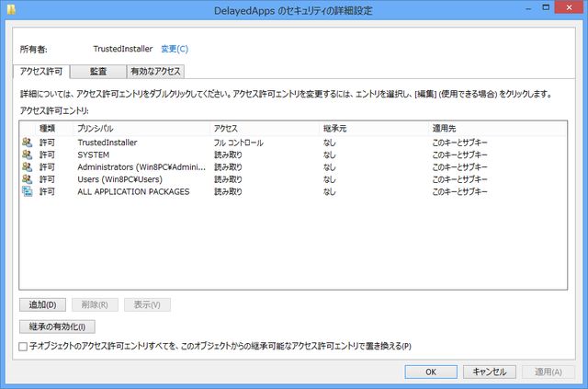Viewport: 588px width, 389px height.
Task: Click the 削除(R) button
Action: (x=95, y=304)
